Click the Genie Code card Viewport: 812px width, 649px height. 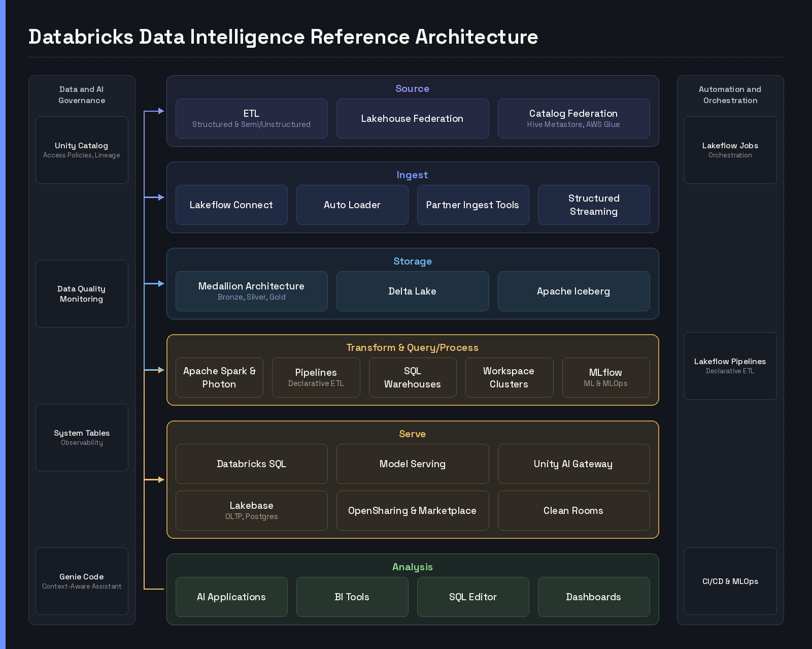tap(82, 581)
